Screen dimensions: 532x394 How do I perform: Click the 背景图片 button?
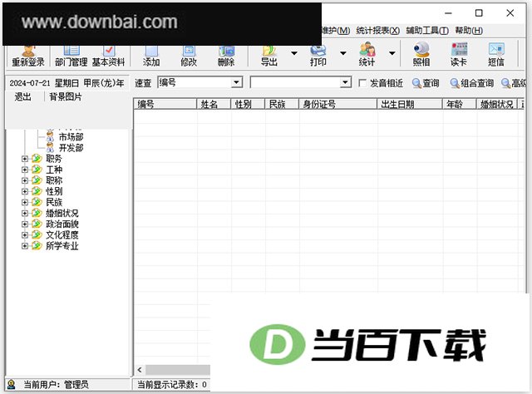pyautogui.click(x=66, y=97)
